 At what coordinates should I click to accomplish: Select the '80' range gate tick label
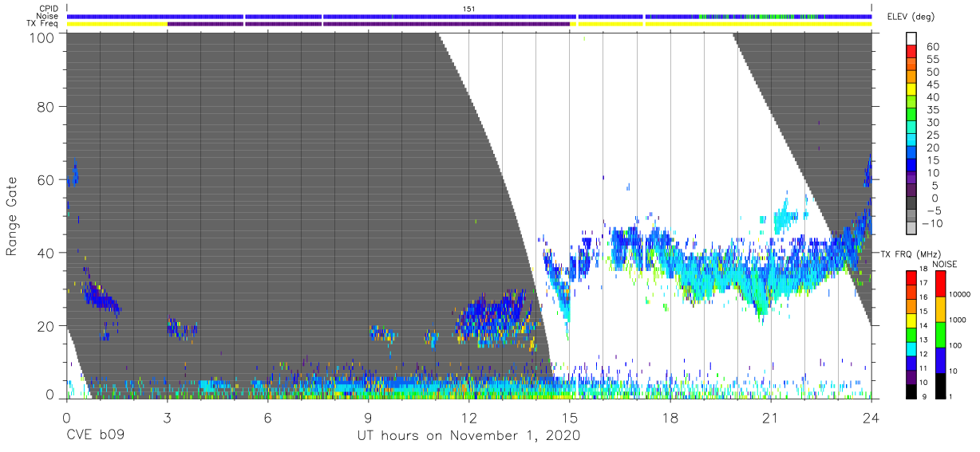tap(46, 107)
